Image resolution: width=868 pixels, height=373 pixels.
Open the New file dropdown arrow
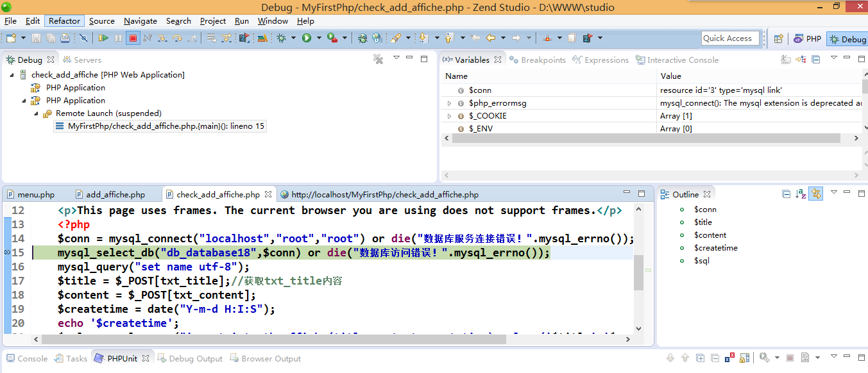[22, 38]
